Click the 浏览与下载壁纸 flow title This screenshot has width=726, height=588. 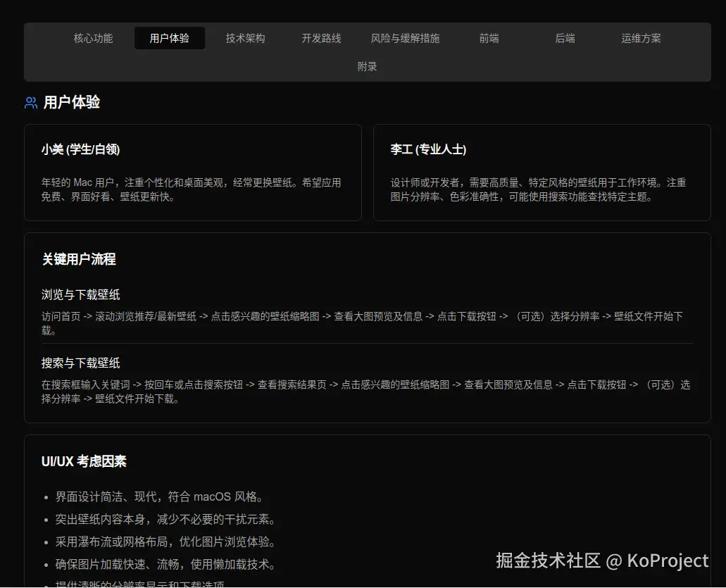[x=80, y=294]
